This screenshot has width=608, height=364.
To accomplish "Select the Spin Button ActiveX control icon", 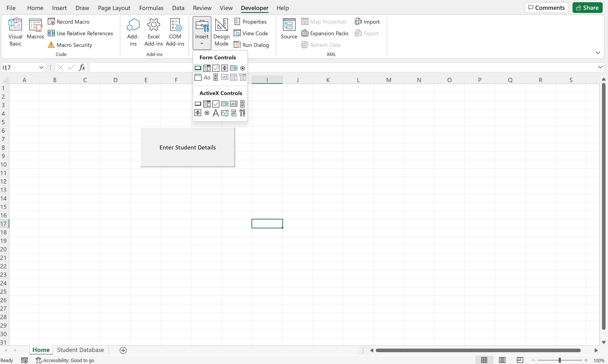I will (198, 113).
